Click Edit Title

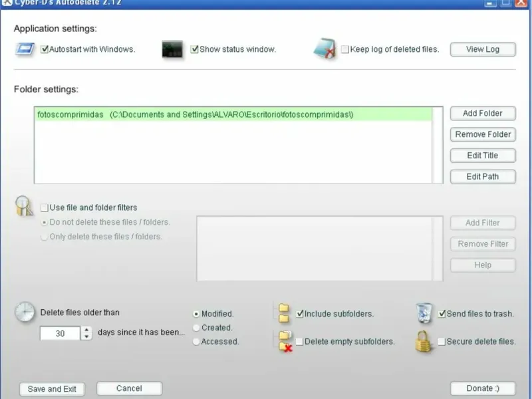pyautogui.click(x=483, y=156)
